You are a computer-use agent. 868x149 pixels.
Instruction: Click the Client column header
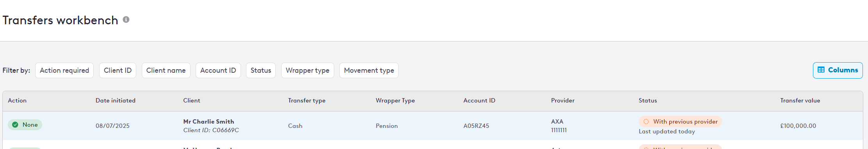coord(192,101)
